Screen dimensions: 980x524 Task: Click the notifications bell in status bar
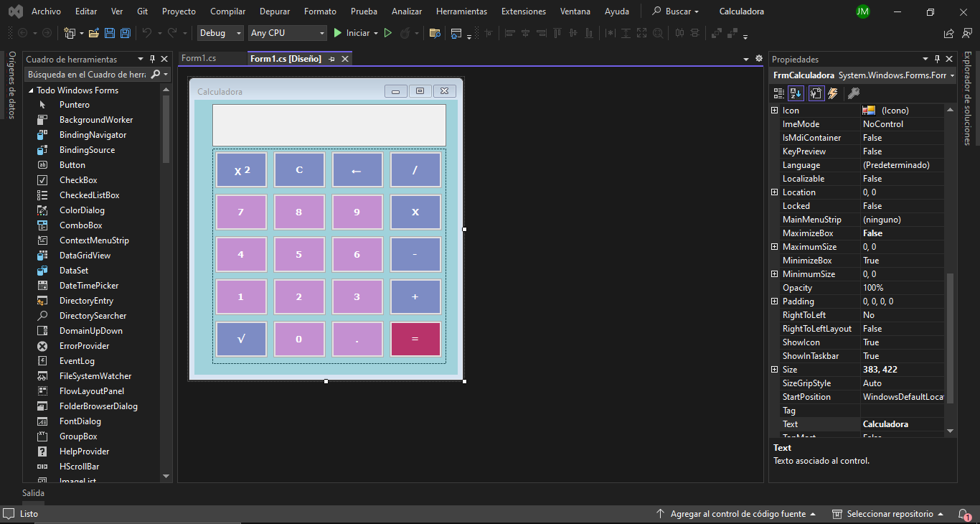[964, 514]
